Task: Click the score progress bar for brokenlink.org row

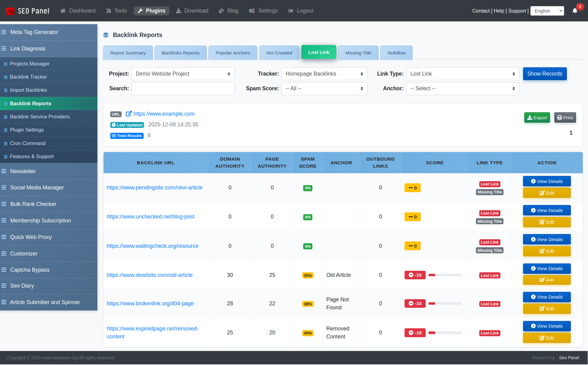Action: pyautogui.click(x=445, y=304)
